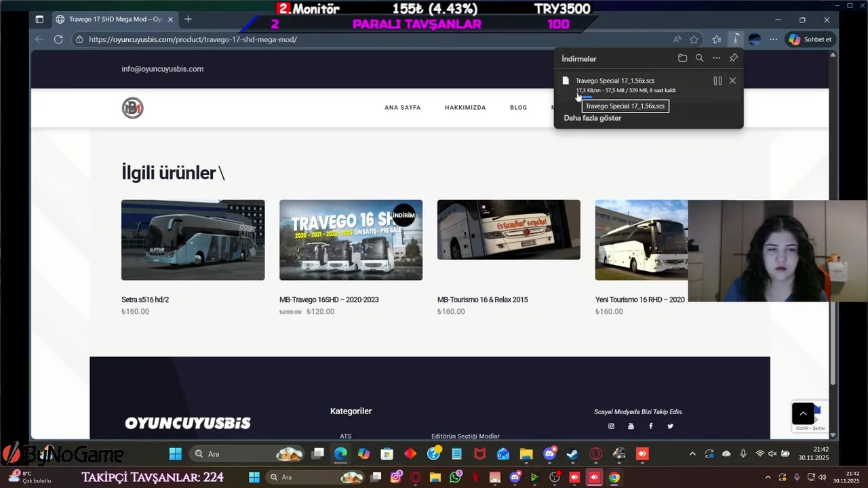Click the info@oyuncuyusbis.com email link
The height and width of the screenshot is (488, 868).
[163, 69]
